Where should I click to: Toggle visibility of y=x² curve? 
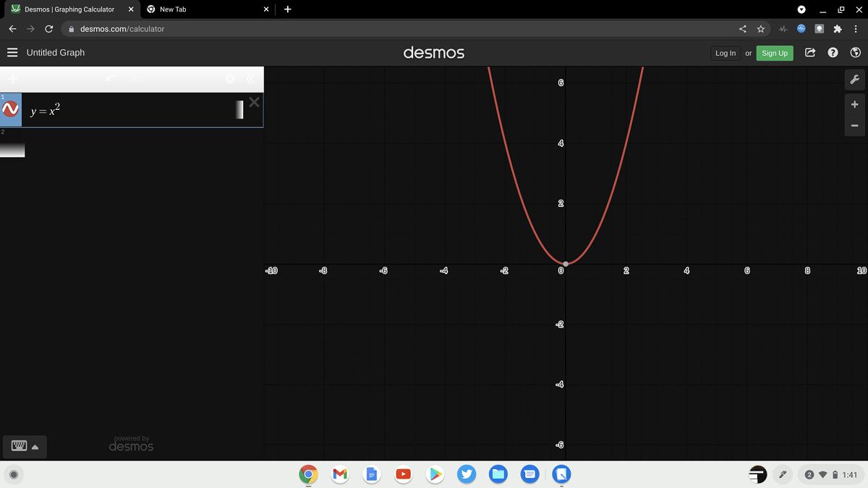[11, 109]
